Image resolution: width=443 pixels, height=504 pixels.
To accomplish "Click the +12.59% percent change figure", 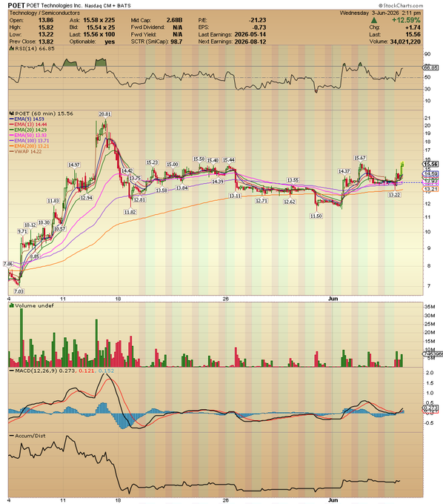I will pyautogui.click(x=406, y=20).
